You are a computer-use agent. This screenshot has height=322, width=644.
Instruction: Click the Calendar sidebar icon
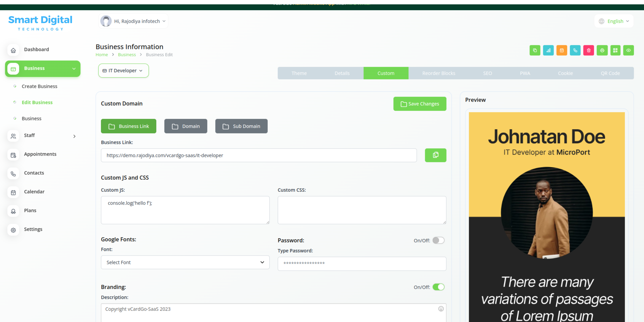13,192
